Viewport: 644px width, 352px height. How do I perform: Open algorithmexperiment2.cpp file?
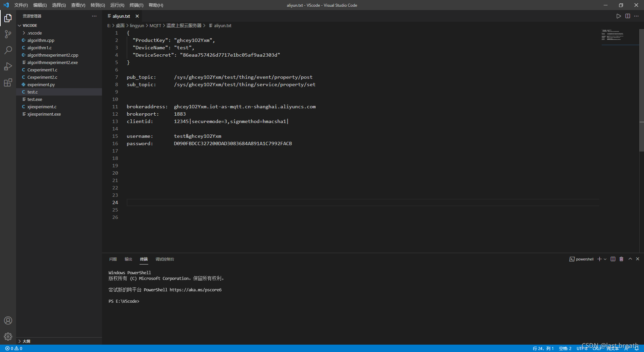point(59,55)
